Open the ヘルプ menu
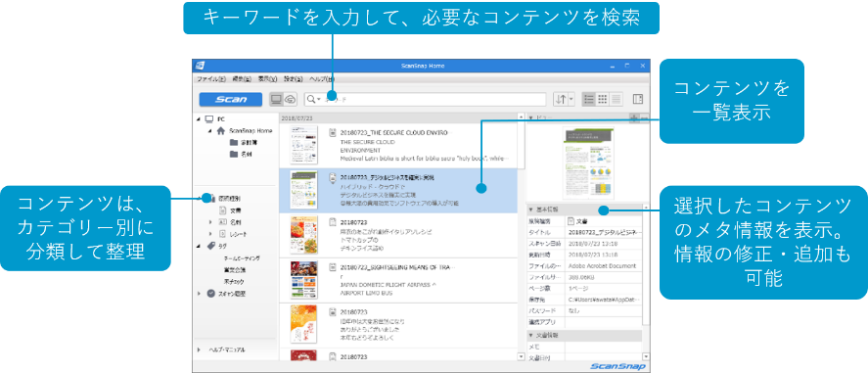Screen dimensions: 868x373 [x=322, y=79]
